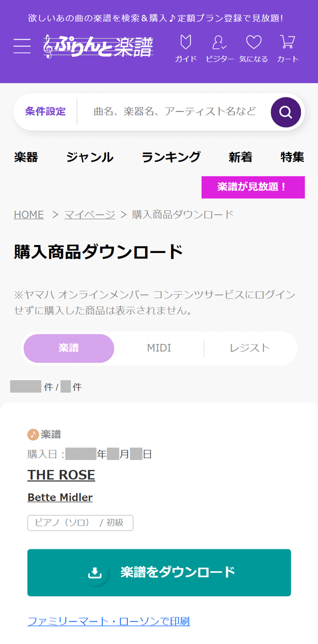Click the 楽譜が見放題！ banner button
Screen dimensions: 318x644
click(253, 187)
